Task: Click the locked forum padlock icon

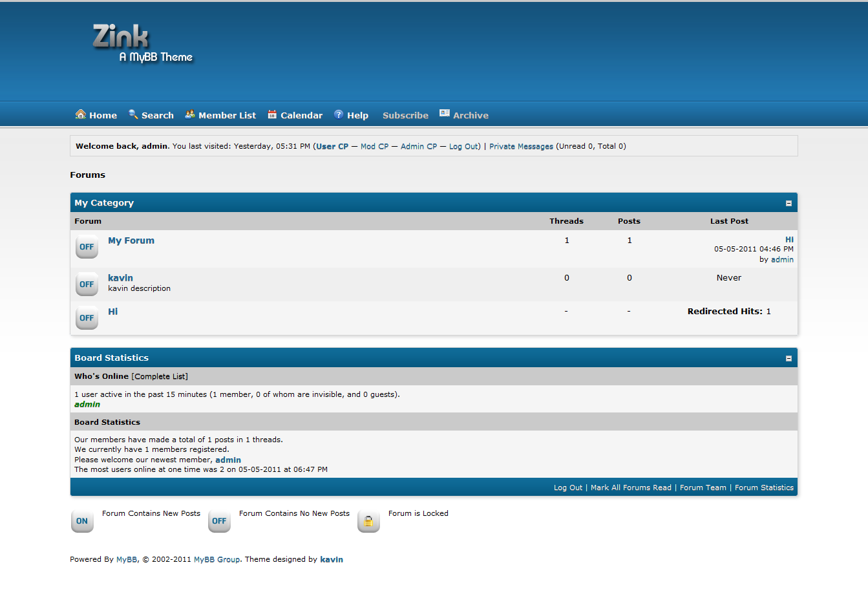Action: click(368, 521)
